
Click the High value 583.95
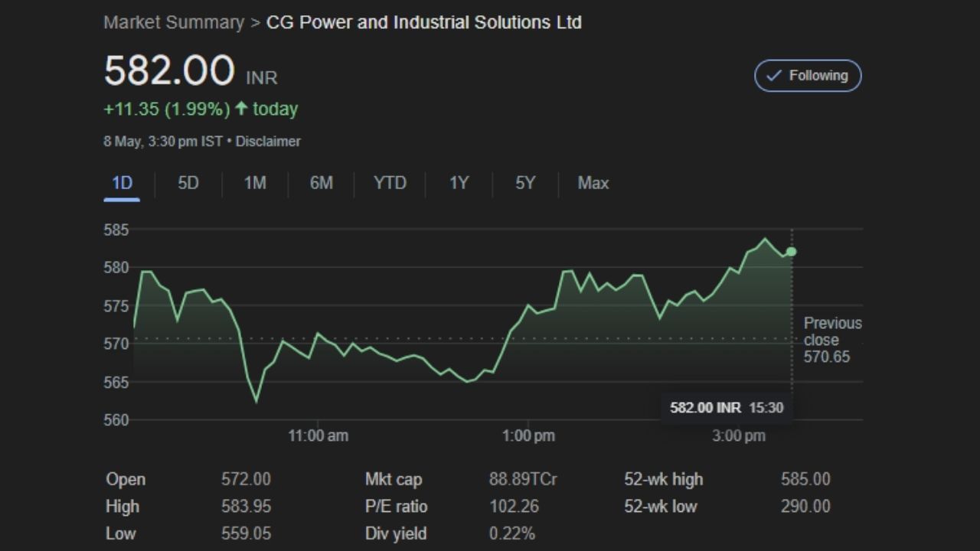coord(246,507)
